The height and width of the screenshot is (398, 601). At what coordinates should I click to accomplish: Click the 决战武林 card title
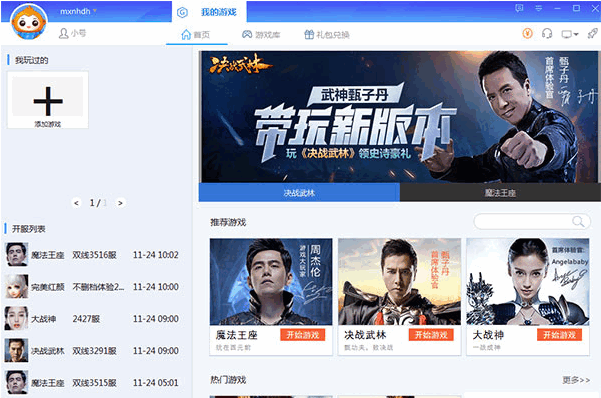(365, 335)
